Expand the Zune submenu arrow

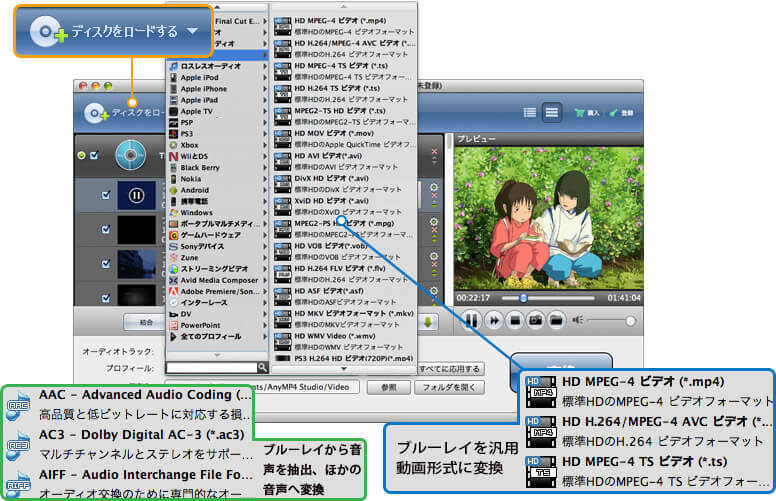click(x=265, y=257)
